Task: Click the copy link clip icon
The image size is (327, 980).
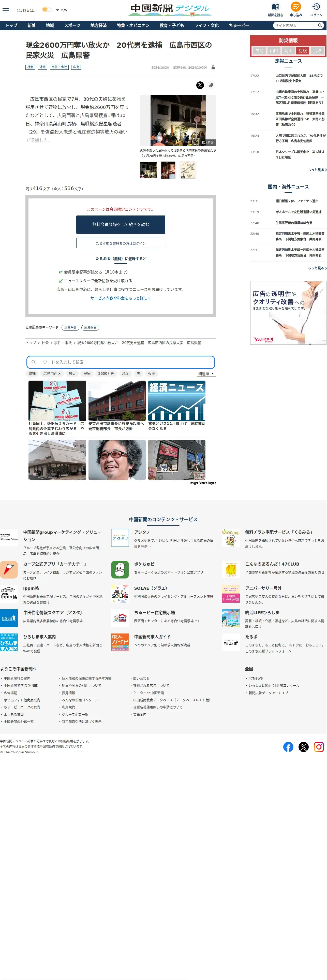Action: tap(211, 85)
